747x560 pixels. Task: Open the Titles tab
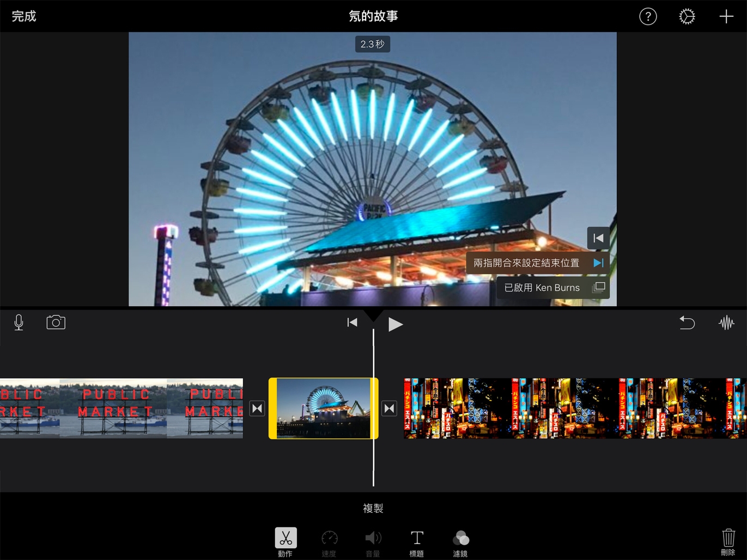coord(416,541)
